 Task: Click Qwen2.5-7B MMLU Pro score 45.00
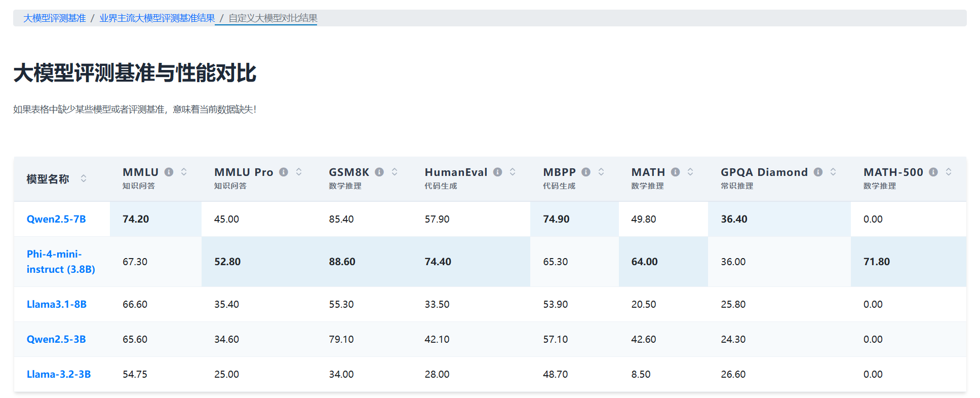pyautogui.click(x=226, y=219)
